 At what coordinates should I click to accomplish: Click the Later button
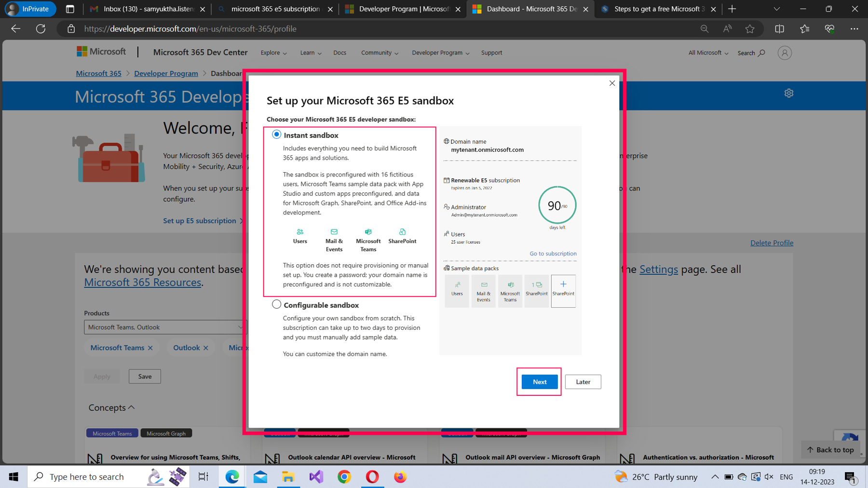coord(583,382)
